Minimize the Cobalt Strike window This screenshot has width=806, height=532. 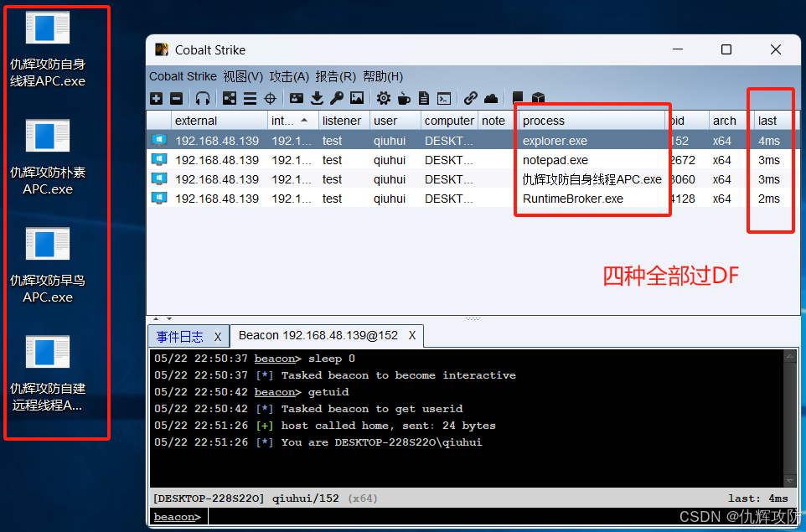pos(678,49)
